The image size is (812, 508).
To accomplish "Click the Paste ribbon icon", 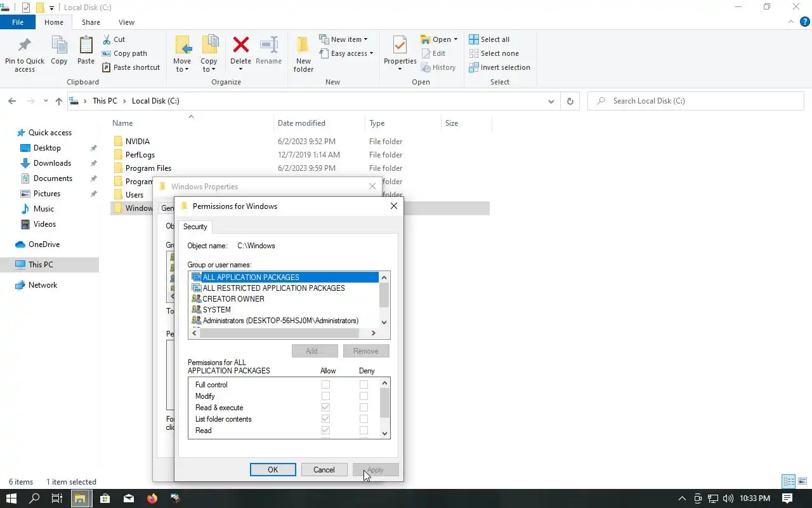I will pos(86,46).
